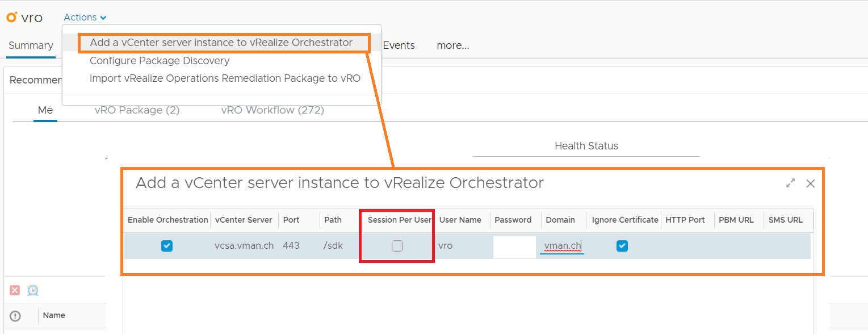Click the red X cancel alert icon
Viewport: 868px width, 334px height.
[x=15, y=290]
